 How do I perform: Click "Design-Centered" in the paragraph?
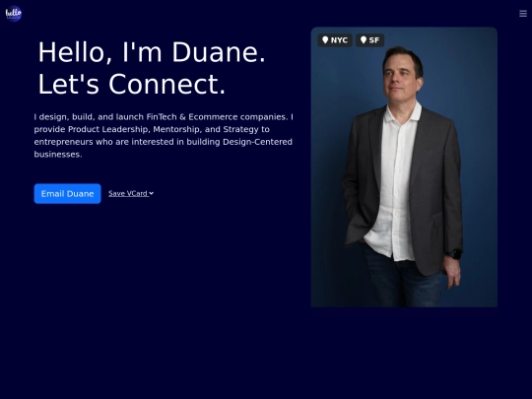[257, 142]
